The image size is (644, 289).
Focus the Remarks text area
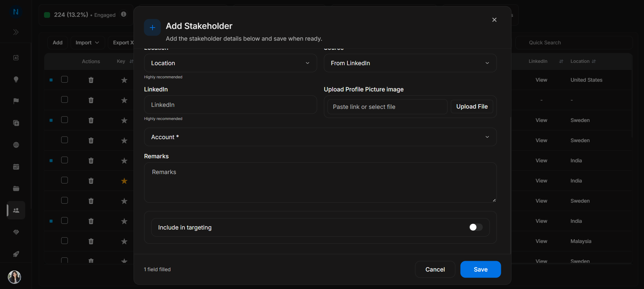coord(320,182)
